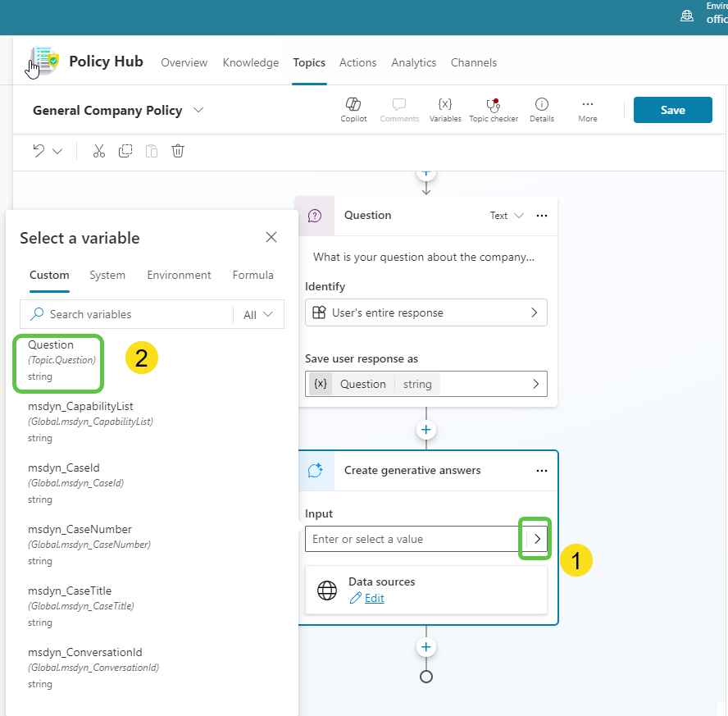Run the Topic checker
The height and width of the screenshot is (716, 728).
point(493,105)
